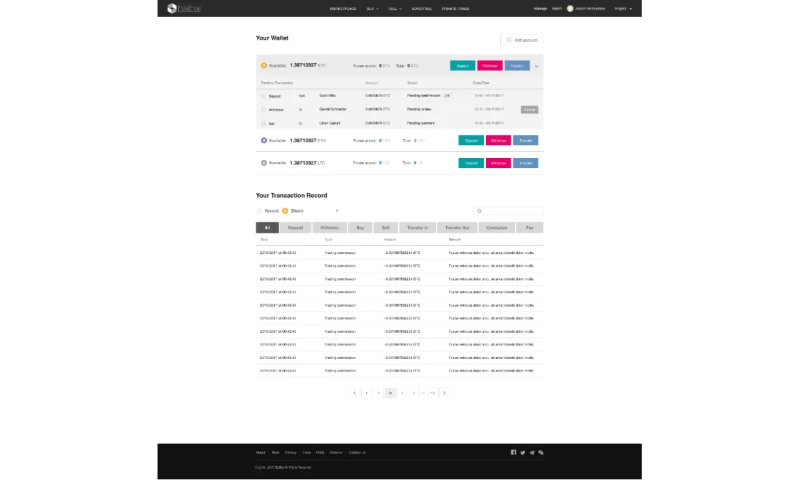Open the Bitcoin record currency dropdown

(x=311, y=211)
